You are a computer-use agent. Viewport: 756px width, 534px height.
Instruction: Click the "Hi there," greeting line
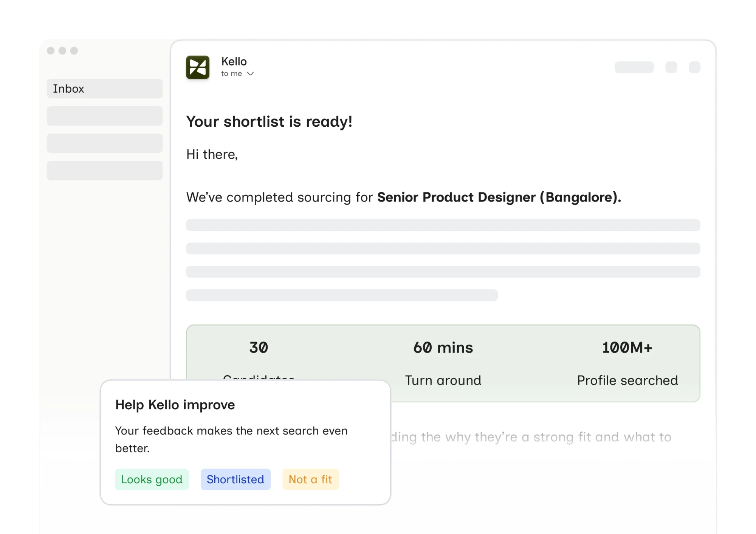click(212, 154)
